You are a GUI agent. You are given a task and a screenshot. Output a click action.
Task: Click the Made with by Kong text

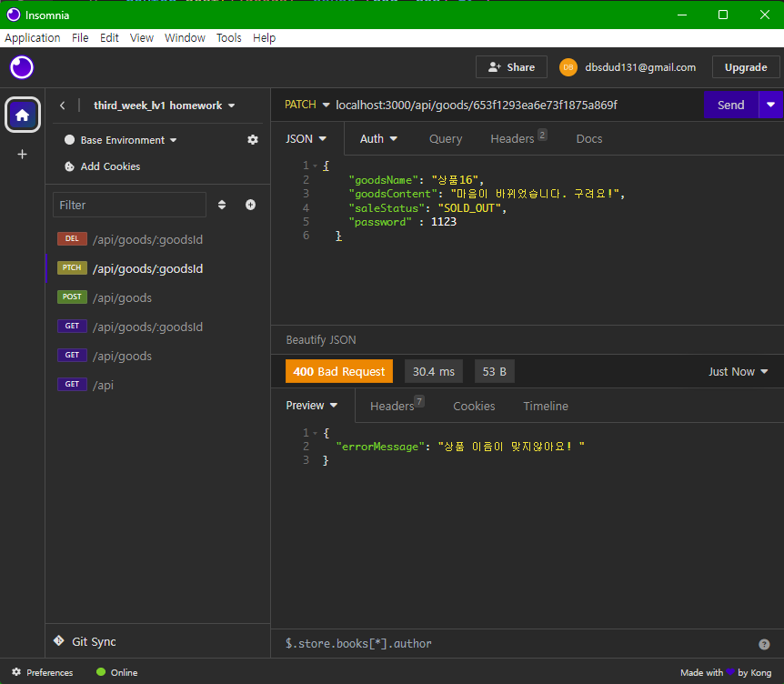coord(726,672)
